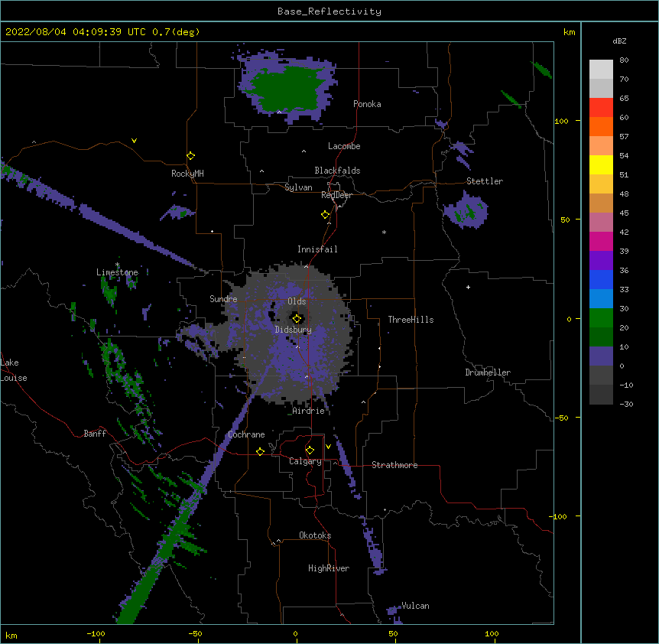Click the ThreeHills label
Viewport: 659px width, 644px height.
(411, 320)
